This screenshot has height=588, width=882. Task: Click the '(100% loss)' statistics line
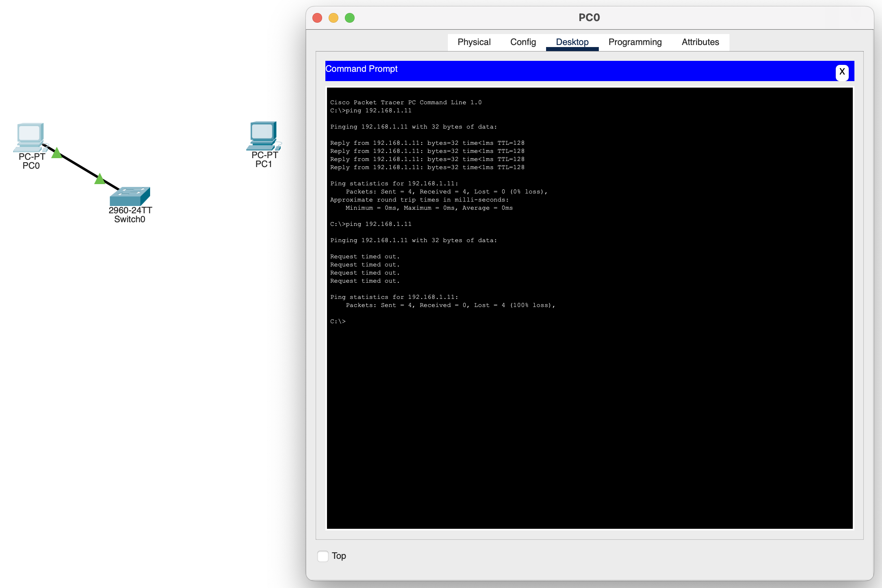pos(450,305)
